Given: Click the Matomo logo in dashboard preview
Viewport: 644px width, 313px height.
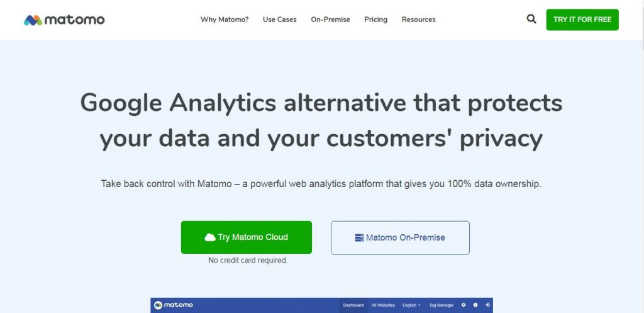Looking at the screenshot, I should [x=174, y=305].
